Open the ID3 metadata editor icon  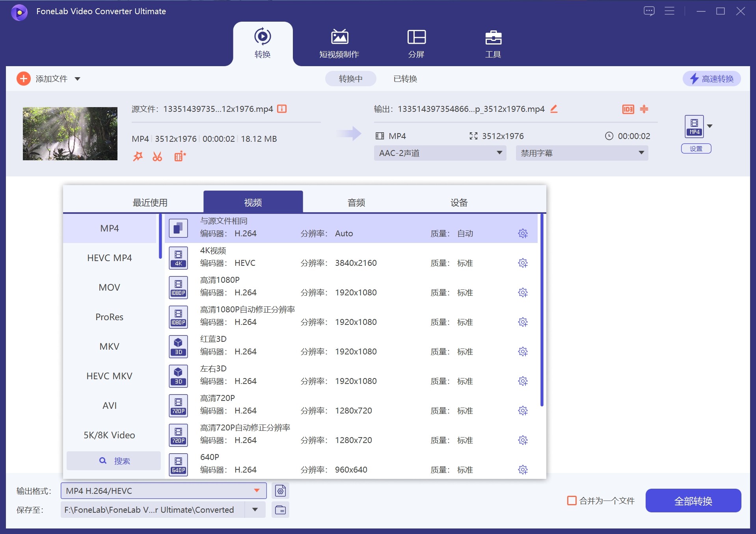coord(628,109)
